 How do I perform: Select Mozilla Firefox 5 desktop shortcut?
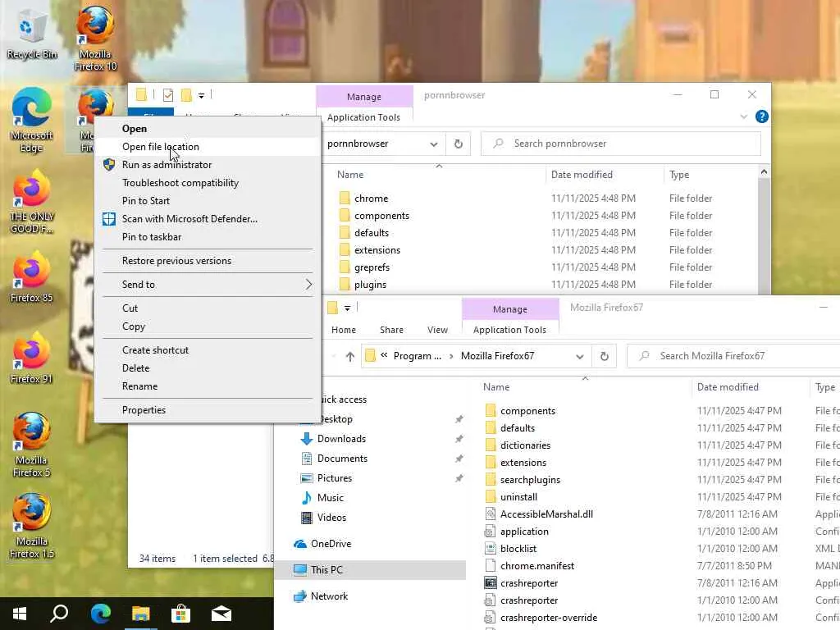[31, 445]
